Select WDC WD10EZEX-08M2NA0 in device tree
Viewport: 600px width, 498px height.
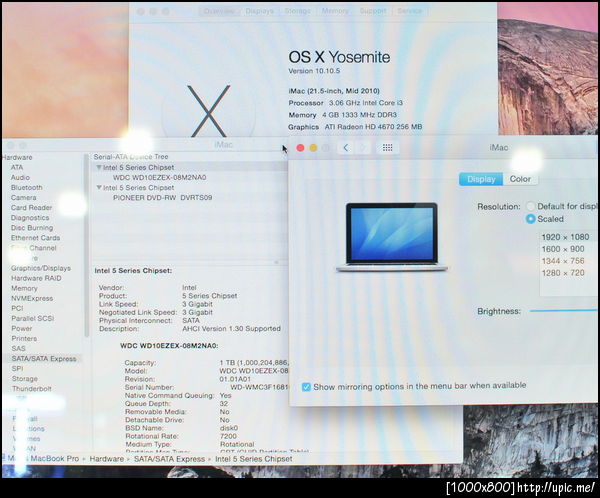coord(160,178)
